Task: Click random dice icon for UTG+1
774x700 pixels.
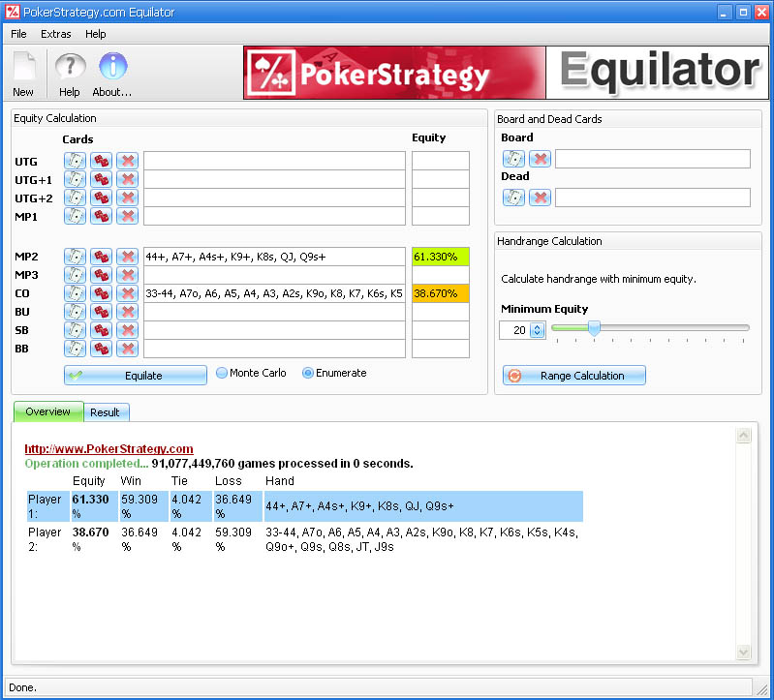Action: click(x=101, y=179)
